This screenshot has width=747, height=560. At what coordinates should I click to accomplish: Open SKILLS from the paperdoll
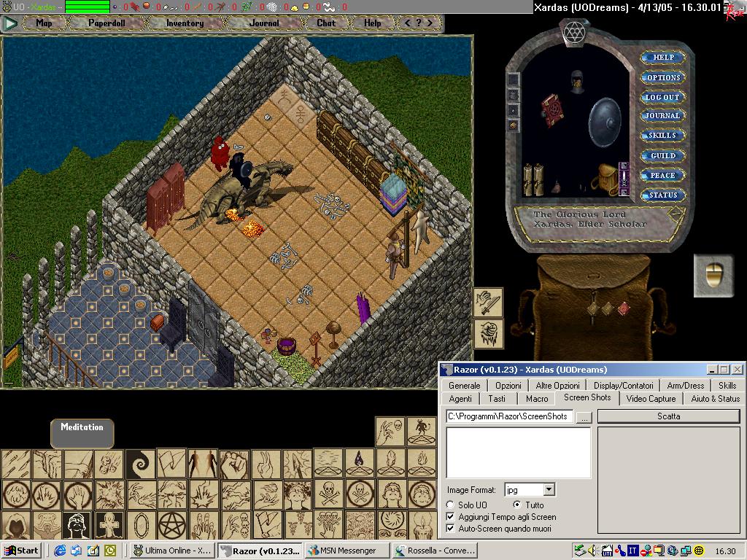coord(662,135)
